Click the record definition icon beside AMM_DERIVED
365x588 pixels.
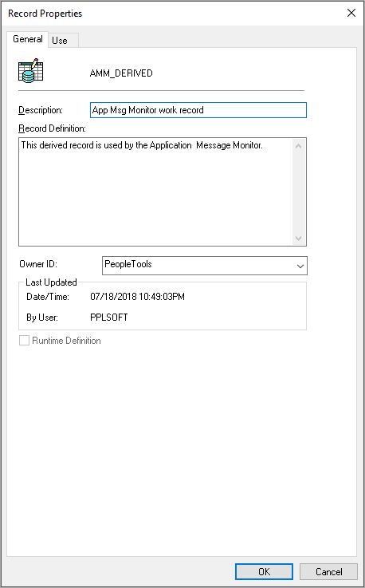pyautogui.click(x=31, y=70)
